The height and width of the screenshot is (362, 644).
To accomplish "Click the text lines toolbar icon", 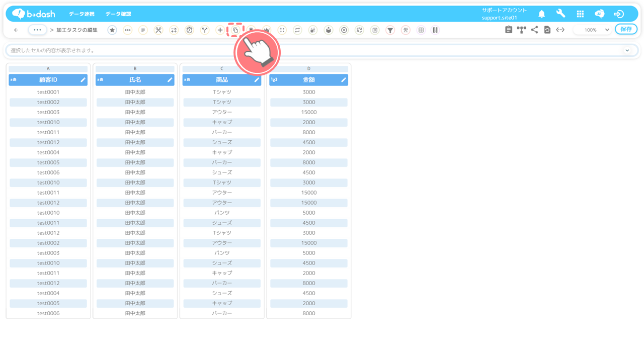I will click(x=143, y=30).
